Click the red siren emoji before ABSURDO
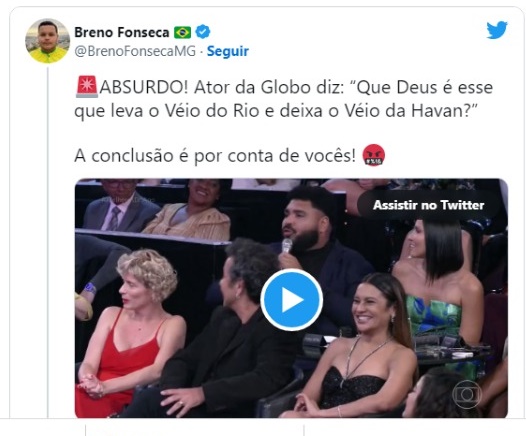 click(x=87, y=87)
